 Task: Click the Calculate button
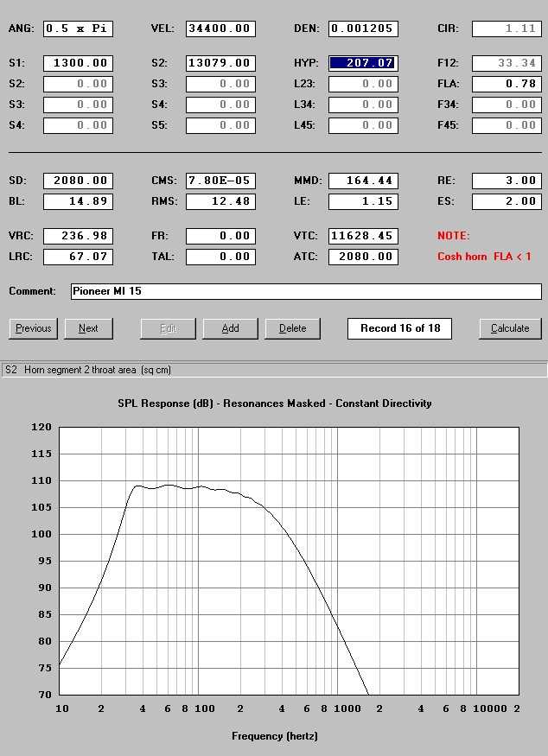click(x=510, y=328)
